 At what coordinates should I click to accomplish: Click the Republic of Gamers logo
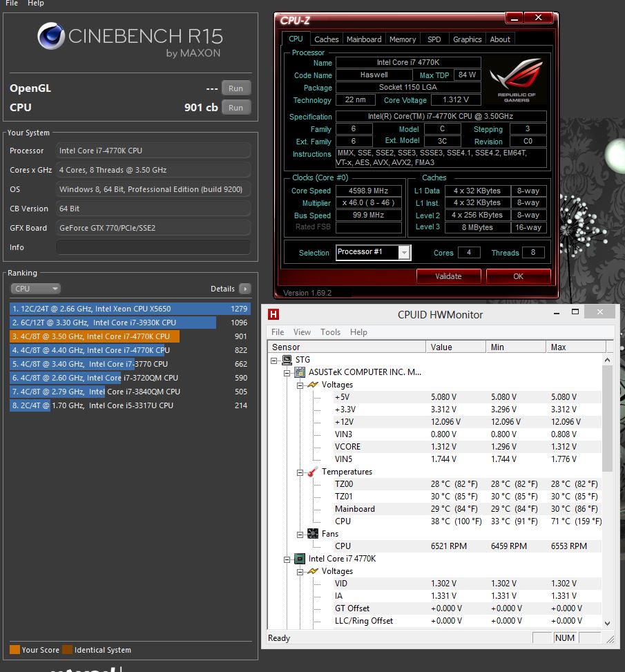pos(516,80)
